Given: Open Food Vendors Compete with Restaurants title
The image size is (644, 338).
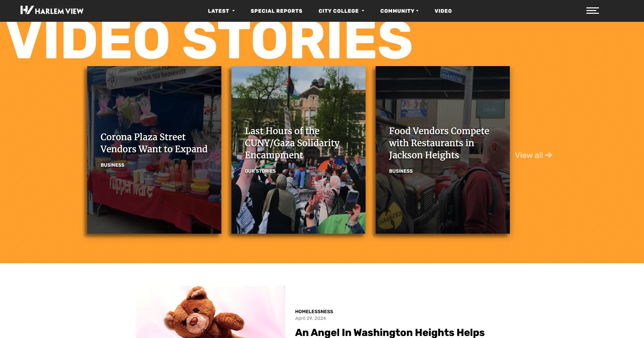Looking at the screenshot, I should pyautogui.click(x=439, y=143).
